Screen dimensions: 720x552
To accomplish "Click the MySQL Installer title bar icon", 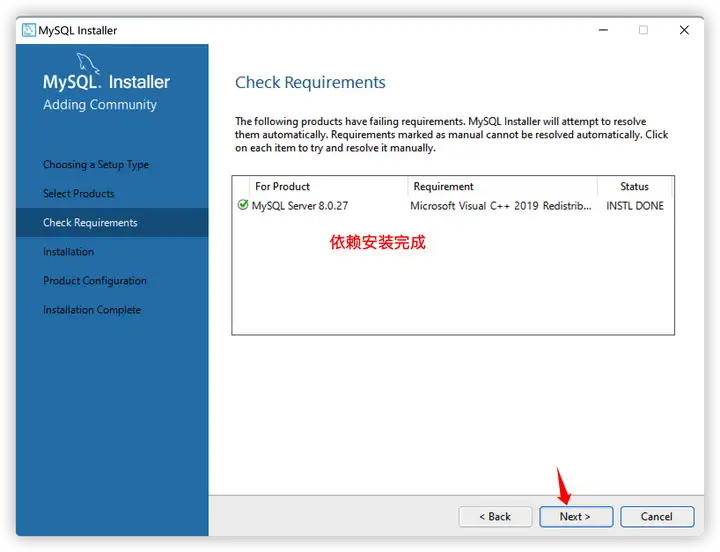I will pyautogui.click(x=28, y=30).
